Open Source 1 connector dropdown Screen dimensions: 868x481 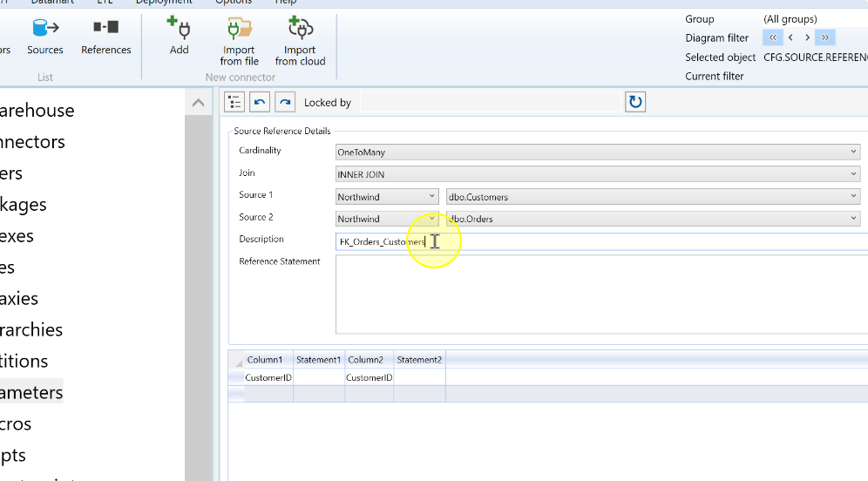coord(387,197)
